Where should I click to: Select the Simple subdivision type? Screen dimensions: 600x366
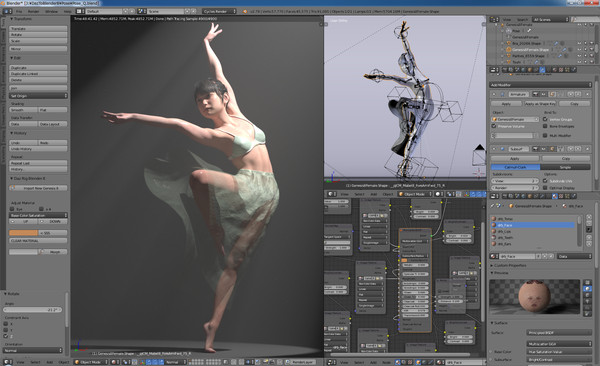[x=565, y=167]
